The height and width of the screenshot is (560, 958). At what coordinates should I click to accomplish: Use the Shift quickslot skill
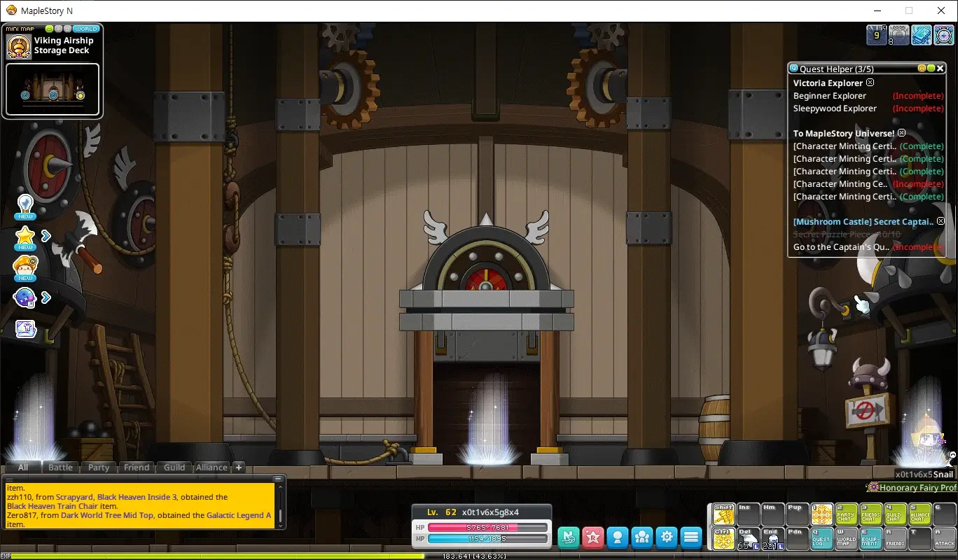723,514
